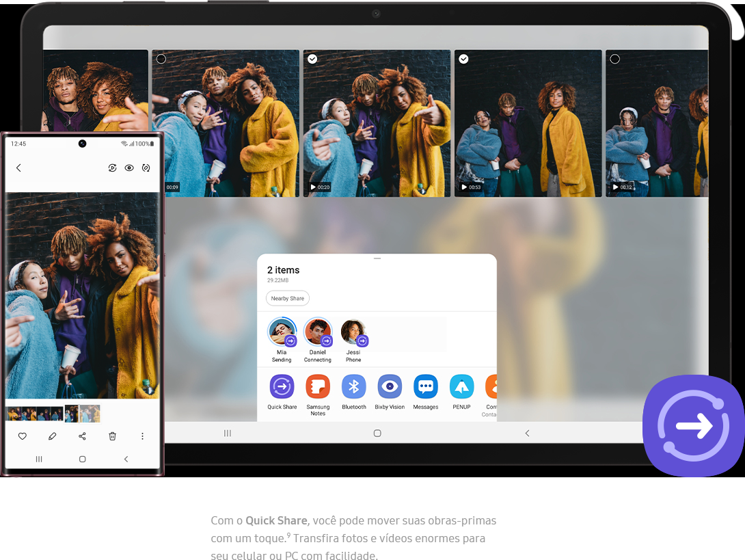Tap the phone motion photo play icon
Image resolution: width=745 pixels, height=560 pixels.
[113, 168]
